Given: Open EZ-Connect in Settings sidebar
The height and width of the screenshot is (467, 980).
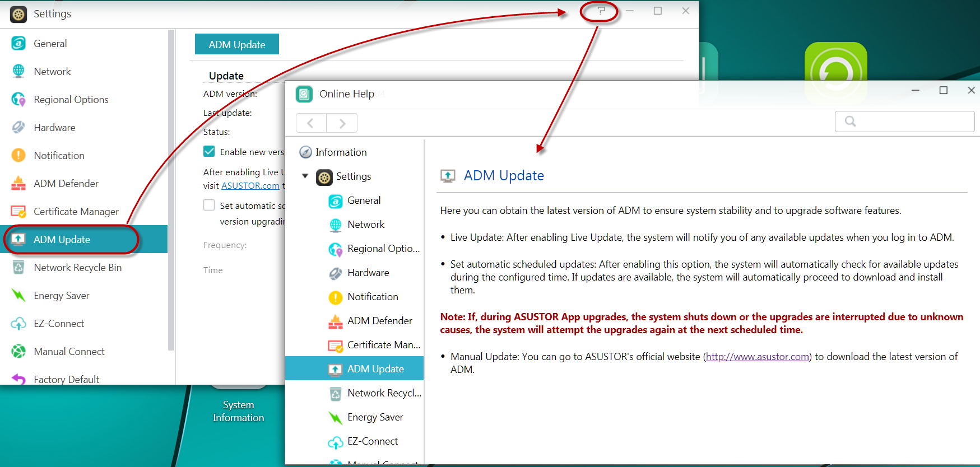Looking at the screenshot, I should [x=84, y=324].
